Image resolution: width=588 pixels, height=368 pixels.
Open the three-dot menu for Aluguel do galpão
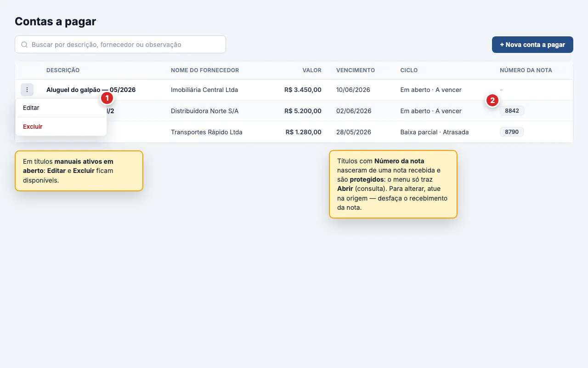tap(27, 90)
